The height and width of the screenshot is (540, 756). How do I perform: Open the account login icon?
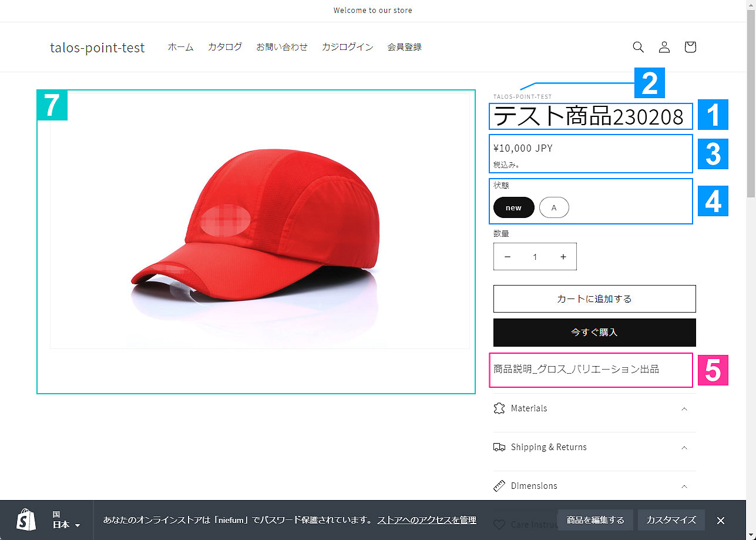664,47
